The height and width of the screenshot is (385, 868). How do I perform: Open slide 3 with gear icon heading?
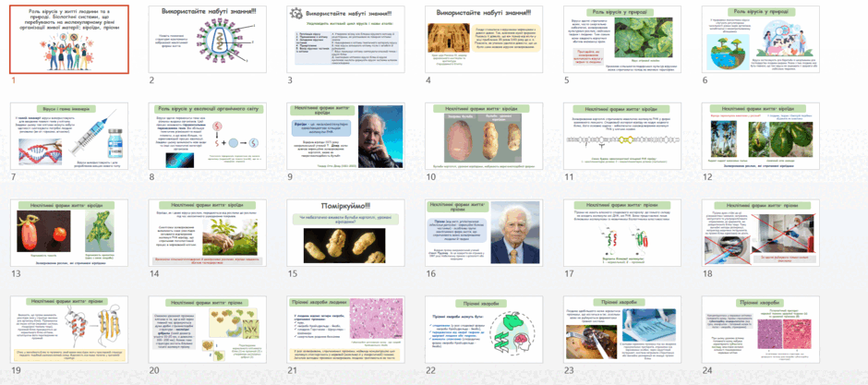click(345, 40)
